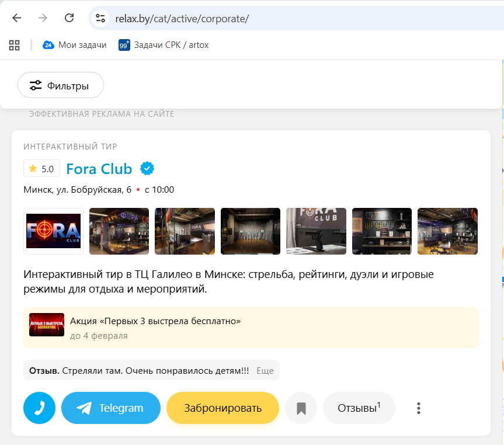Open the apps grid icon in bookmarks bar
Screen dimensions: 504x445
(x=14, y=45)
